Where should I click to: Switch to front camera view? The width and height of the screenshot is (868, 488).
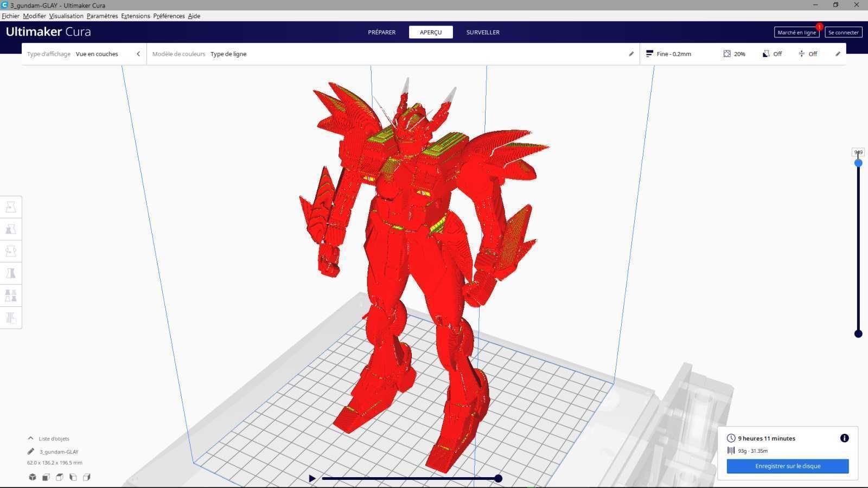pyautogui.click(x=46, y=477)
